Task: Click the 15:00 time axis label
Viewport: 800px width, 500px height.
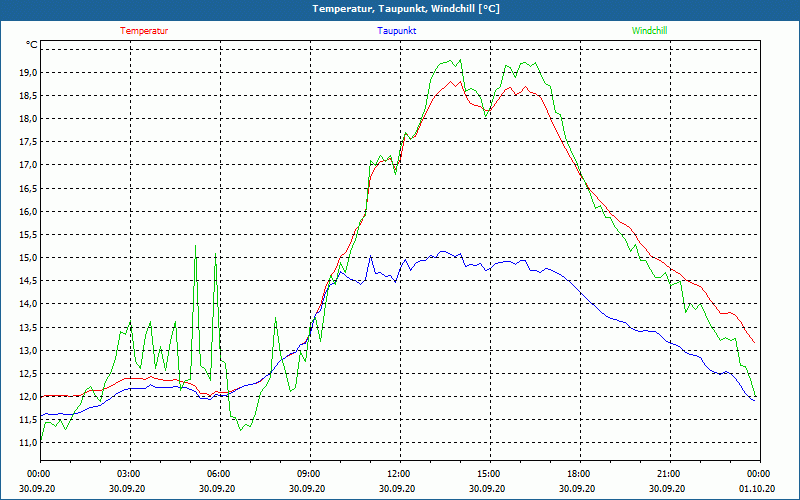Action: tap(489, 474)
